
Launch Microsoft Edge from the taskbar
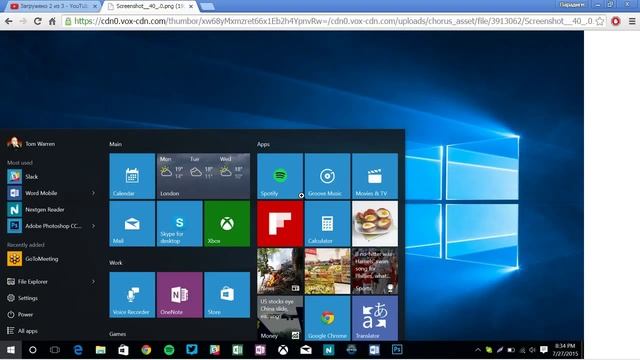coord(78,350)
